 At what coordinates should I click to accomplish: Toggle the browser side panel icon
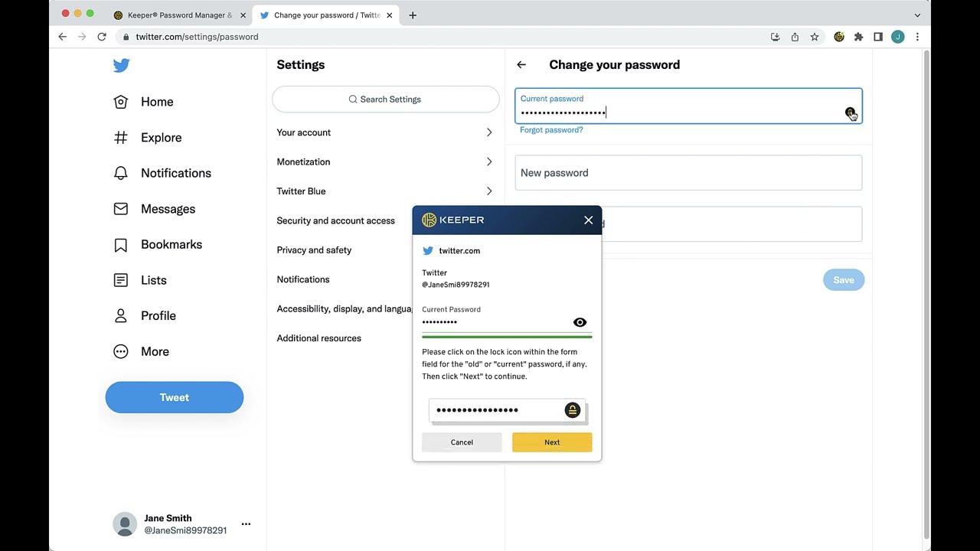pos(878,37)
